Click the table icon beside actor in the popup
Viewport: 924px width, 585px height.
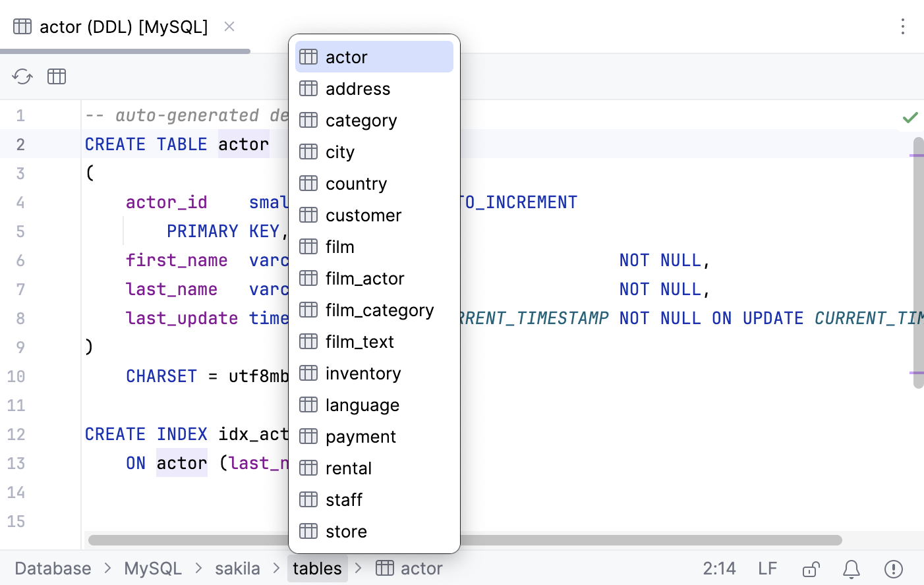pos(308,57)
